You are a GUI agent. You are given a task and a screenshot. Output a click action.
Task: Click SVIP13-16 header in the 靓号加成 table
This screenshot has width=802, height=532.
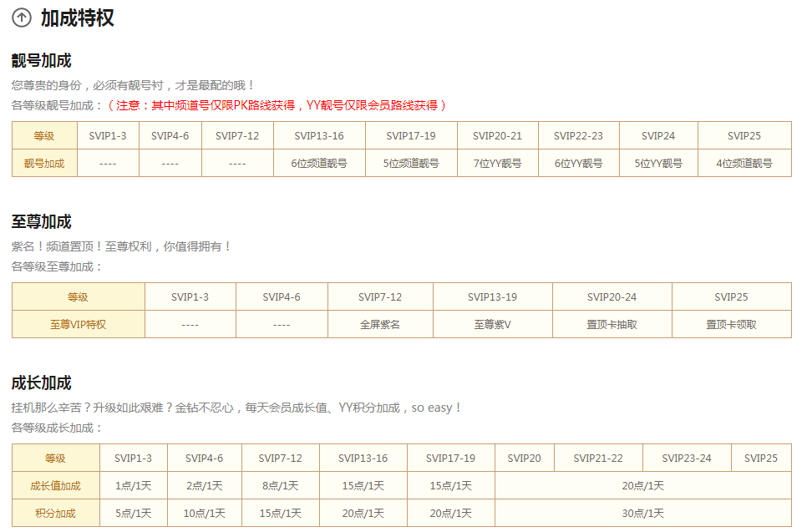coord(319,135)
